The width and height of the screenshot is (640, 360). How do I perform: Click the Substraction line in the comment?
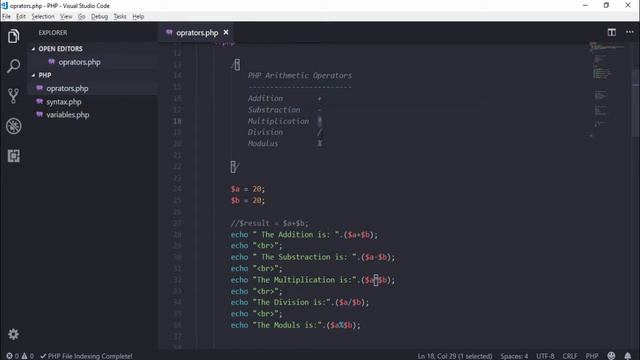pos(285,110)
